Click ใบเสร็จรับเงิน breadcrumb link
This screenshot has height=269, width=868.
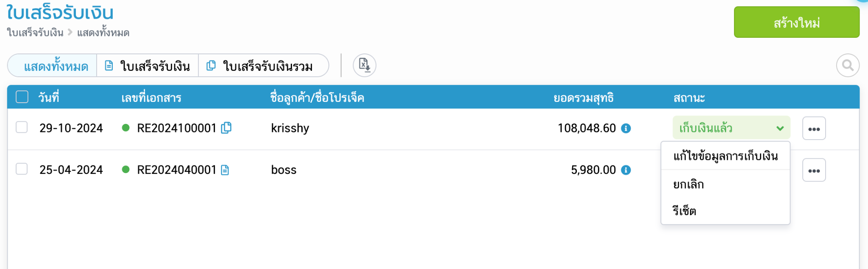coord(35,33)
